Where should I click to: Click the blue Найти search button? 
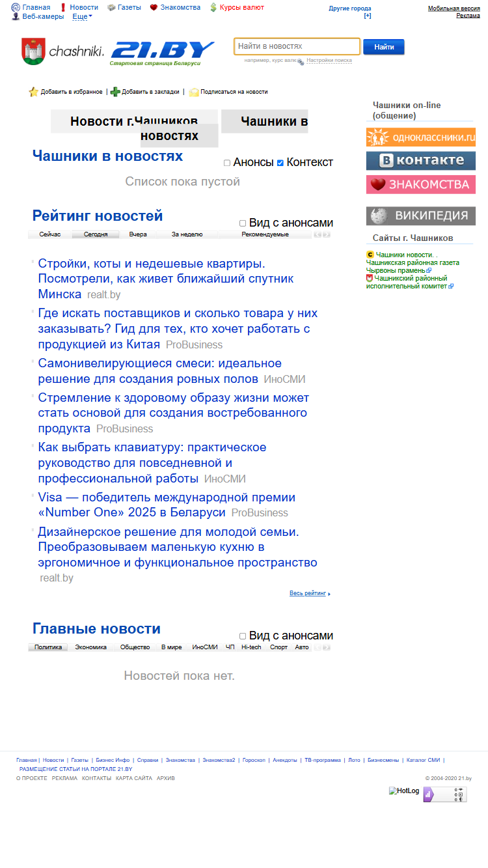[x=384, y=47]
